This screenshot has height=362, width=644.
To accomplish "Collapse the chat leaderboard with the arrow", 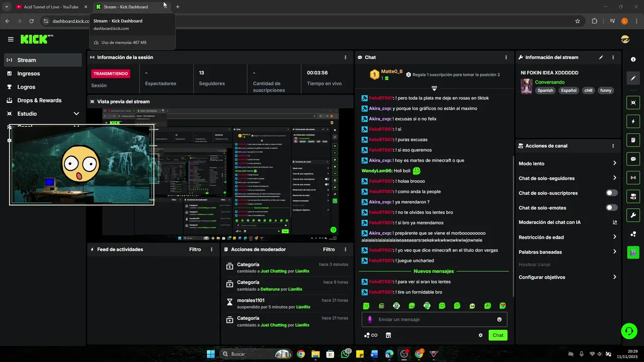I will coord(434,88).
